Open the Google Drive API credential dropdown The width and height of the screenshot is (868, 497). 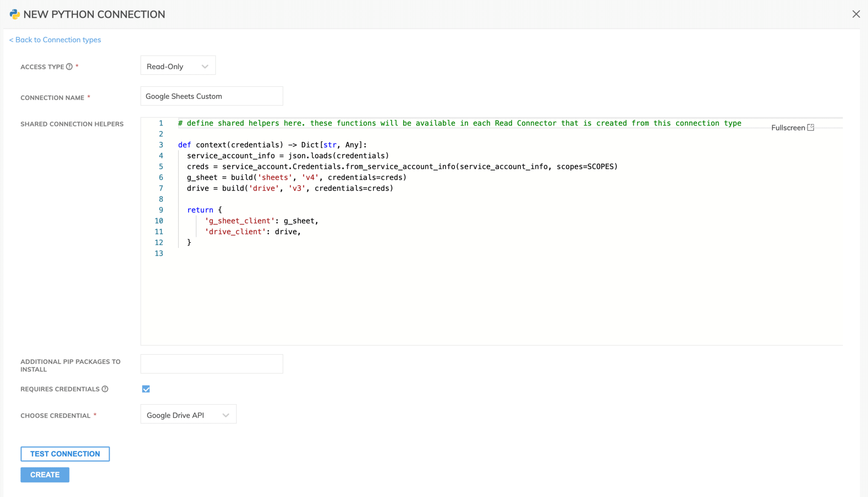tap(188, 415)
